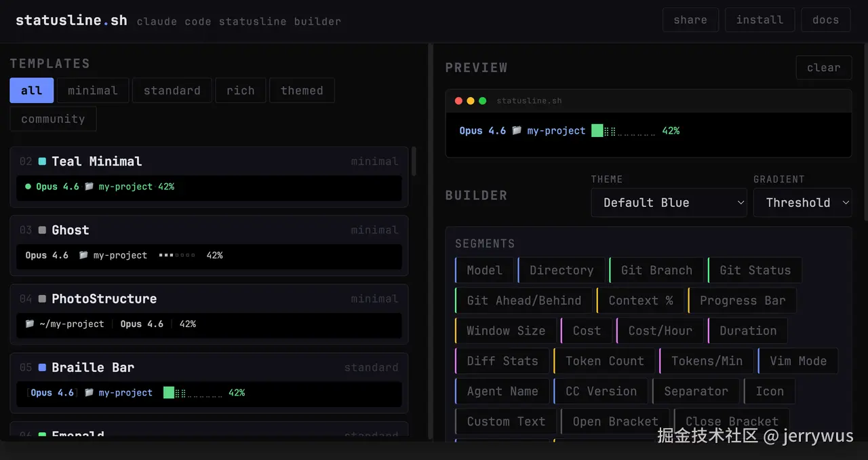Click the teal swatch beside Teal Minimal
Viewport: 868px width, 460px height.
pos(42,161)
